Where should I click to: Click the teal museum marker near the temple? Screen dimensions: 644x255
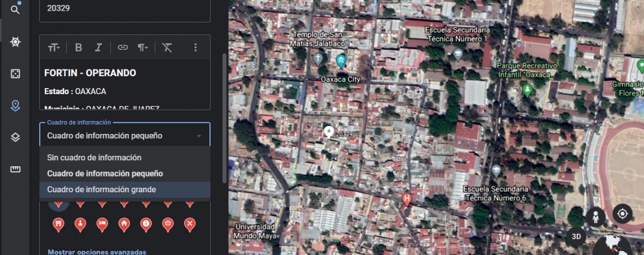340,61
